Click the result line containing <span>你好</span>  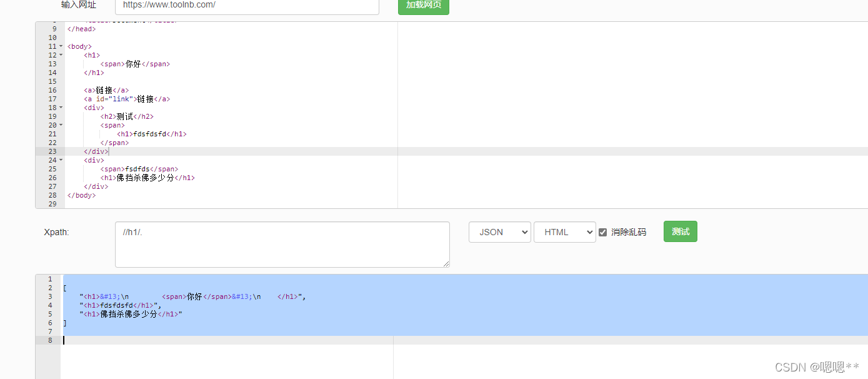[192, 296]
